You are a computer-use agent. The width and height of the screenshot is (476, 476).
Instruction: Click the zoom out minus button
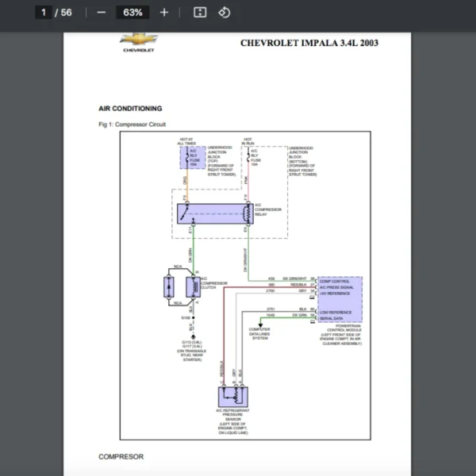(x=101, y=13)
